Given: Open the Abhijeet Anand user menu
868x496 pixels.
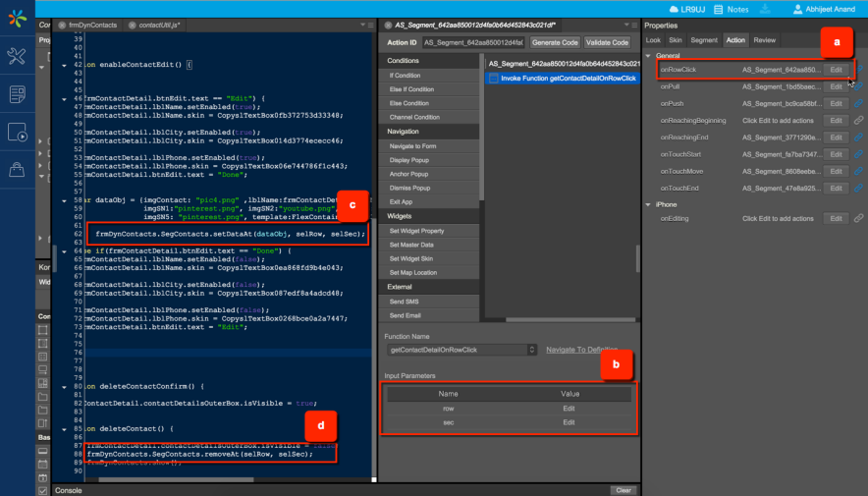Looking at the screenshot, I should click(824, 10).
